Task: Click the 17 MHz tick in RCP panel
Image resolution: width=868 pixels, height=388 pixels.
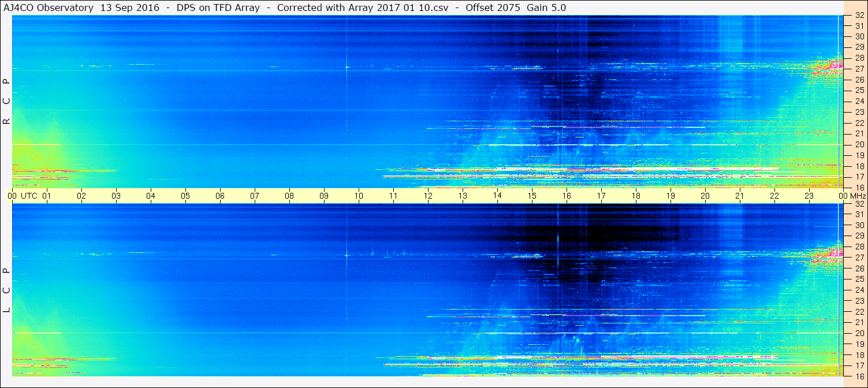Action: [x=859, y=177]
